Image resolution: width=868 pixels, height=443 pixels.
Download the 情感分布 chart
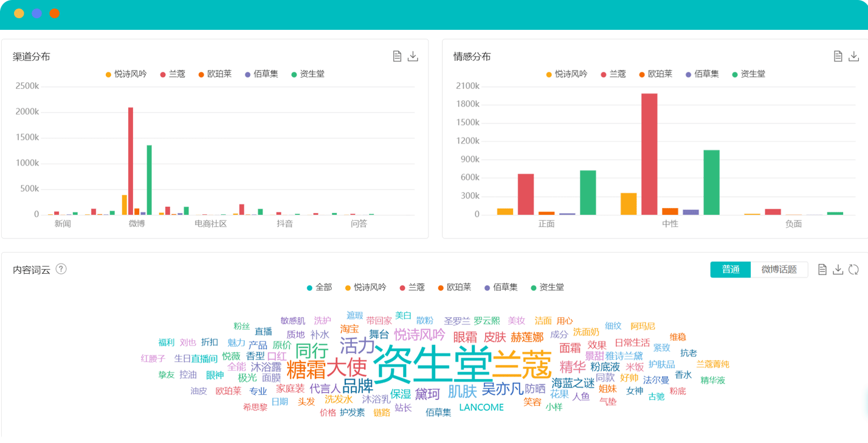pyautogui.click(x=853, y=57)
